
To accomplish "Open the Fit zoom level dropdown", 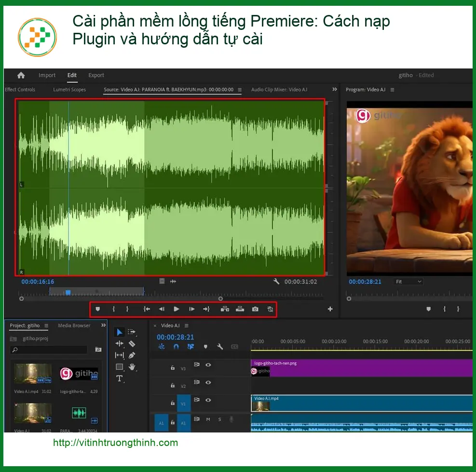I will click(408, 282).
